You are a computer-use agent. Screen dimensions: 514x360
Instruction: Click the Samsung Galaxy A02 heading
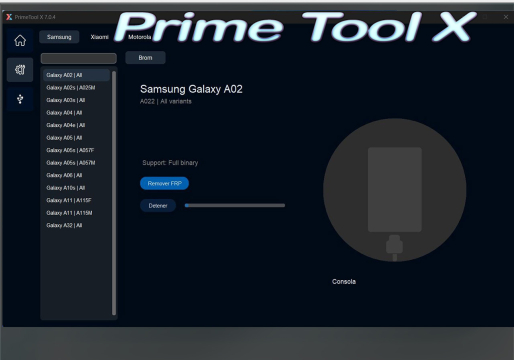coord(191,89)
